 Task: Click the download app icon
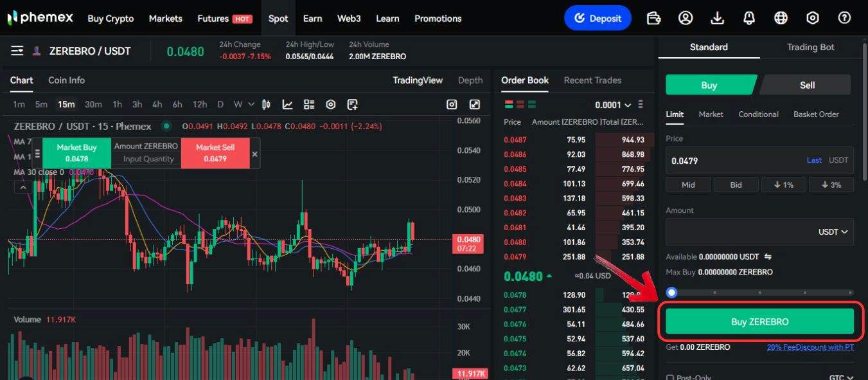[x=718, y=18]
